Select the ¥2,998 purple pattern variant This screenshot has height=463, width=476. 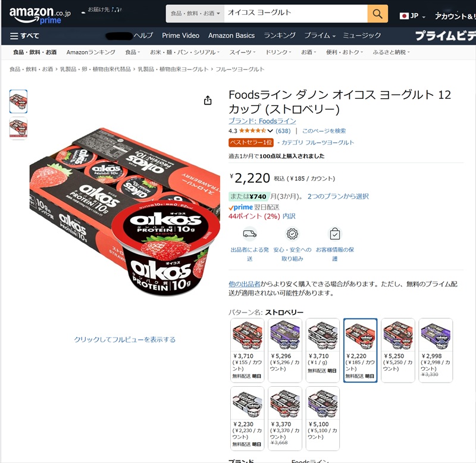(x=436, y=350)
